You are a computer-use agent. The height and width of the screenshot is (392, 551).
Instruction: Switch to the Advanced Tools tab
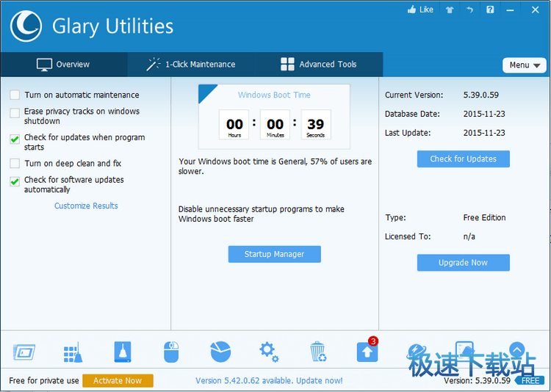coord(319,65)
